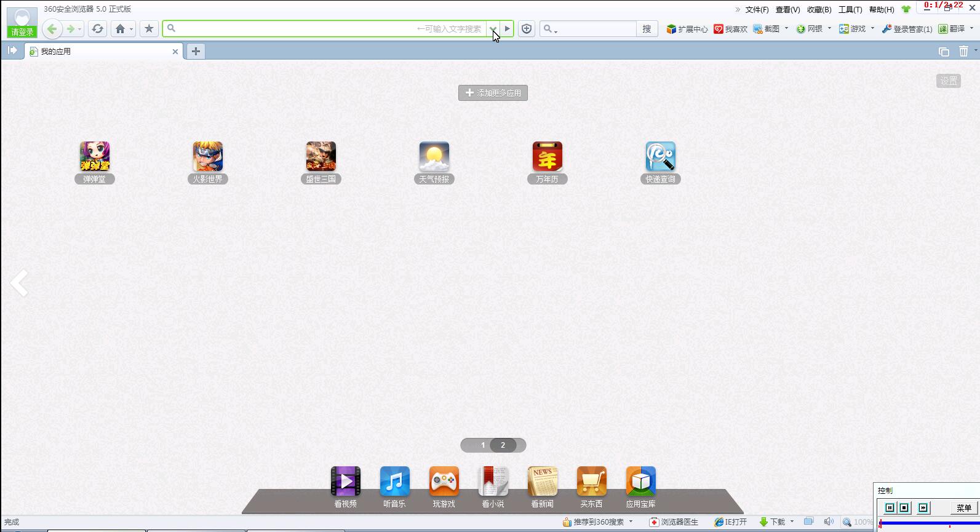The width and height of the screenshot is (980, 532).
Task: Close the 我的应用 tab
Action: 175,52
